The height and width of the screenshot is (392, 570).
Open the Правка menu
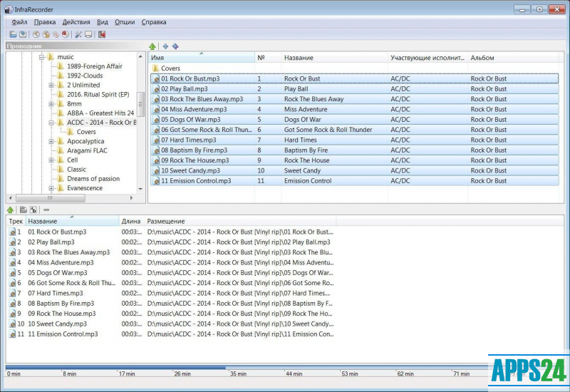point(45,22)
